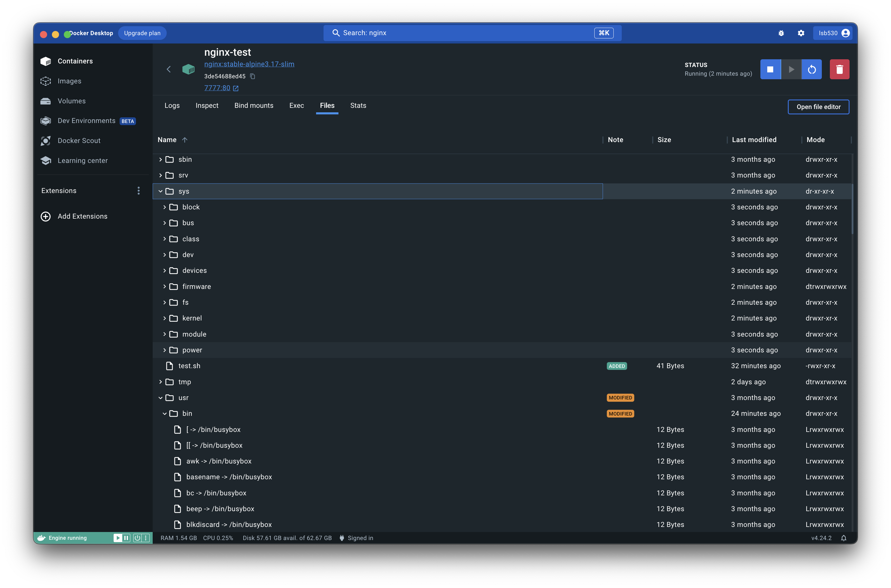891x588 pixels.
Task: Switch to the Logs tab
Action: [x=172, y=106]
